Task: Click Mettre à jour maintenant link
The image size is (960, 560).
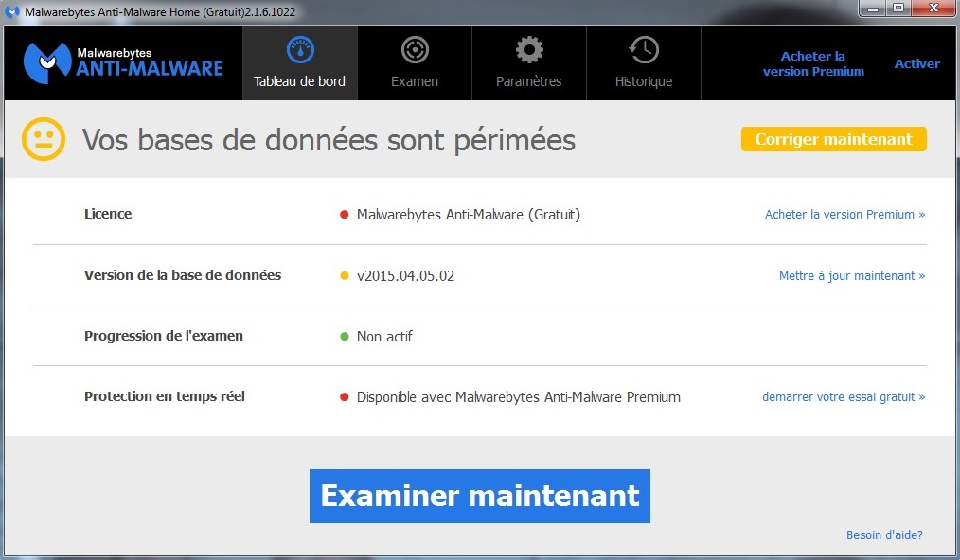Action: (852, 276)
